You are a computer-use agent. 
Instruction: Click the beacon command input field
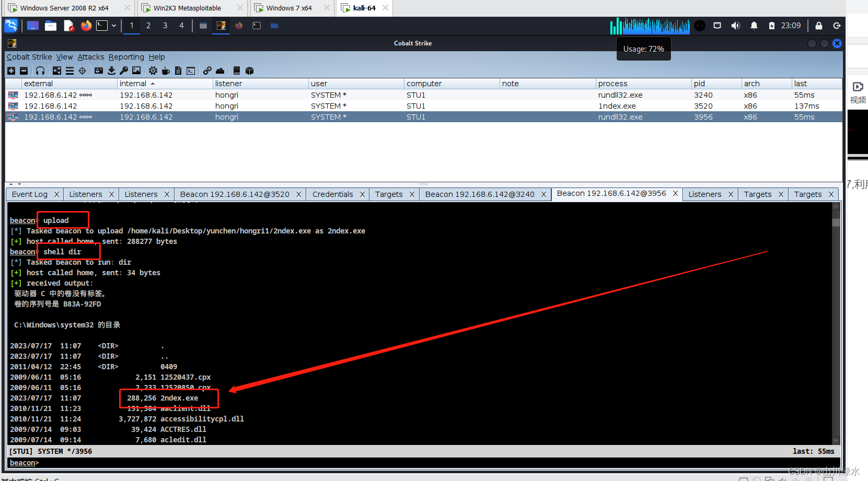pyautogui.click(x=439, y=463)
